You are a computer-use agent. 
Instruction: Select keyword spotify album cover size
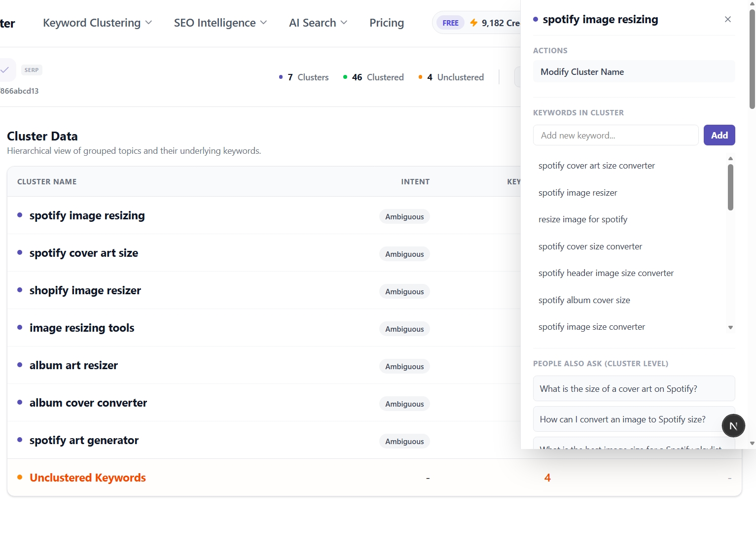584,300
